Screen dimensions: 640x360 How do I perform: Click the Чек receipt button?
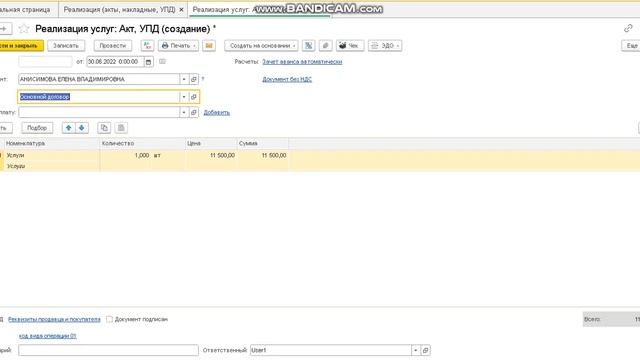[350, 46]
